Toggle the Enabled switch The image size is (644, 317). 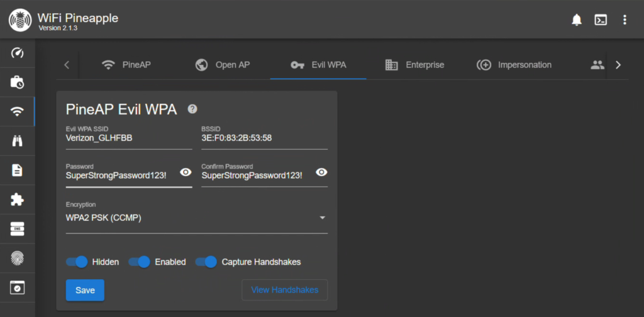[x=139, y=262]
